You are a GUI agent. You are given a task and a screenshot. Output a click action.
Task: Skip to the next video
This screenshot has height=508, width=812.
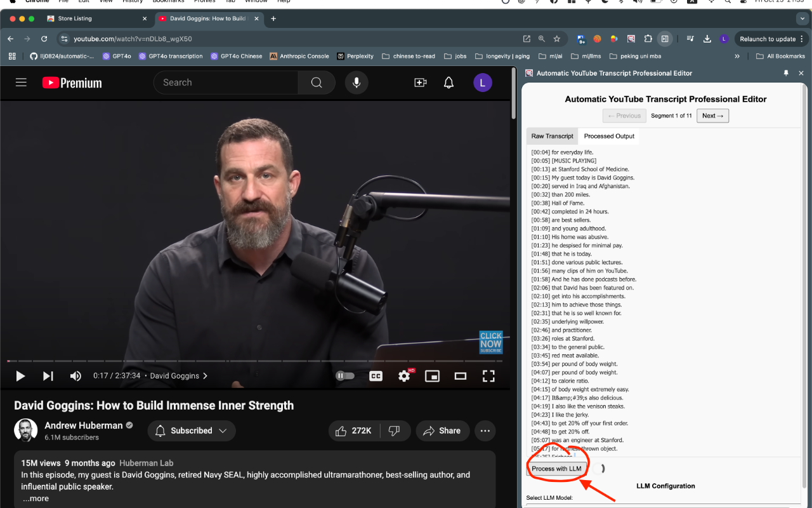[x=48, y=376]
